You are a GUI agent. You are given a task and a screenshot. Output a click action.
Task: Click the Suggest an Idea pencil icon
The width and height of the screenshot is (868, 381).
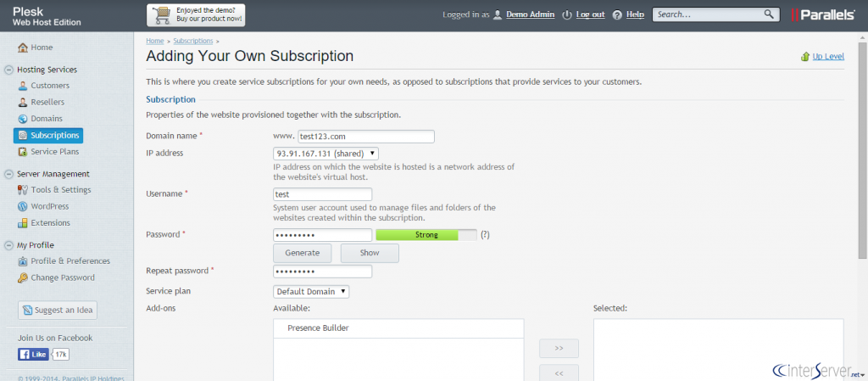28,311
